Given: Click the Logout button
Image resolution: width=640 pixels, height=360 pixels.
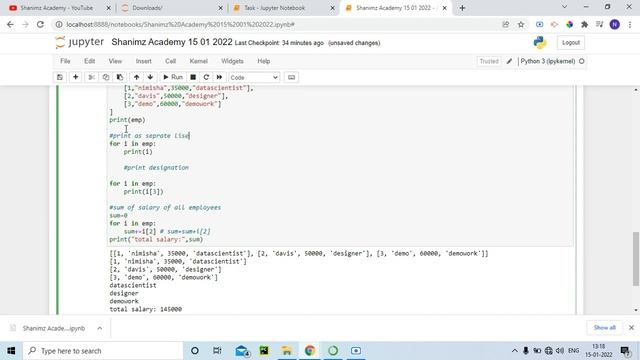Looking at the screenshot, I should point(571,42).
